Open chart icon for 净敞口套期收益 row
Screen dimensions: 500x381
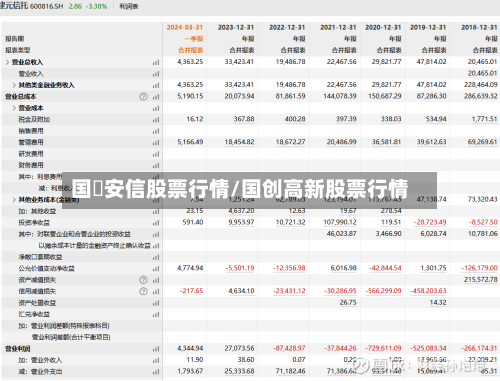pos(156,257)
